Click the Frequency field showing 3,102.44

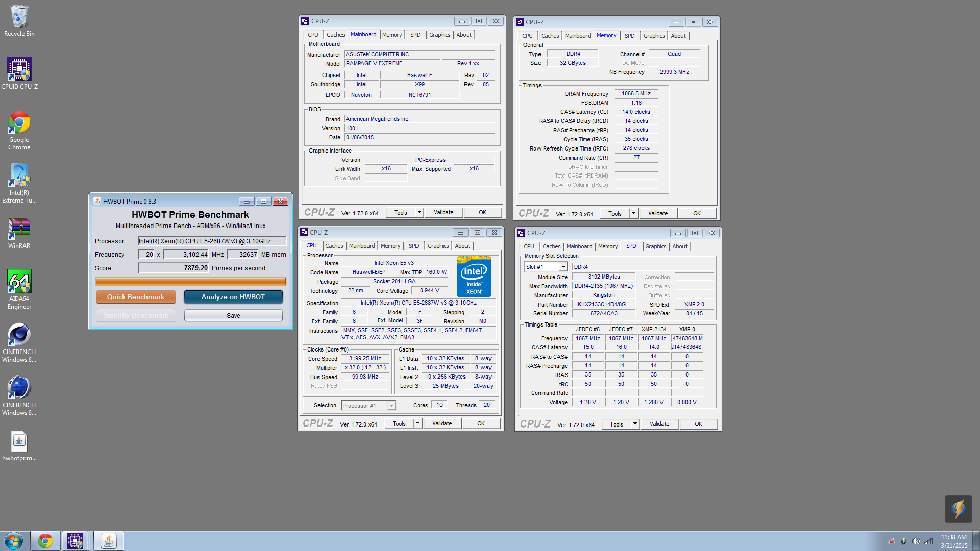(186, 254)
